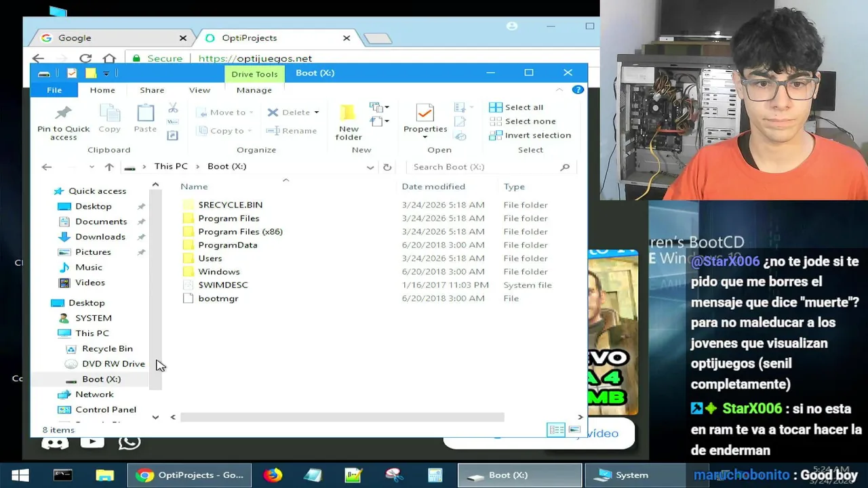Click This PC in breadcrumb path
Image resolution: width=868 pixels, height=488 pixels.
point(171,167)
